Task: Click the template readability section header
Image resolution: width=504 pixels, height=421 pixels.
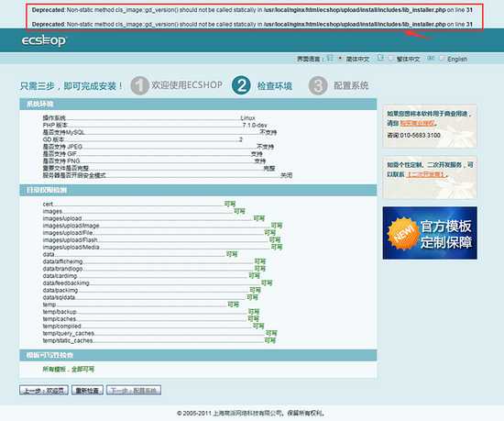Action: point(198,355)
